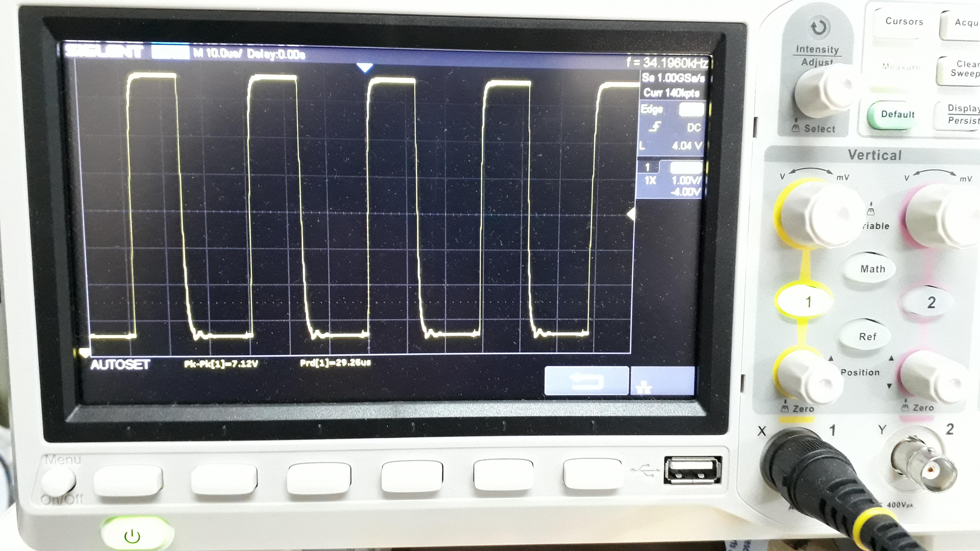This screenshot has width=980, height=551.
Task: Click the 1X probe attenuation label
Action: (650, 180)
